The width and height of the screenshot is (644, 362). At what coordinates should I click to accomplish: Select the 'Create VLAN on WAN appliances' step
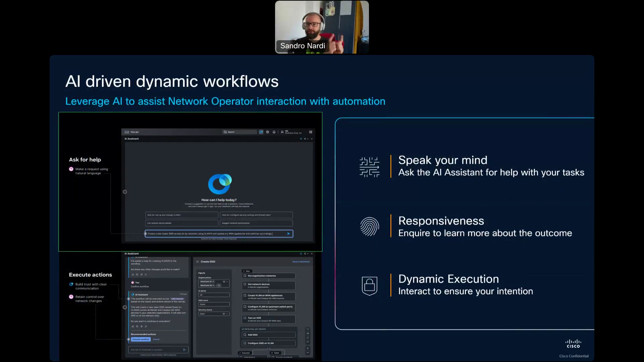[269, 297]
